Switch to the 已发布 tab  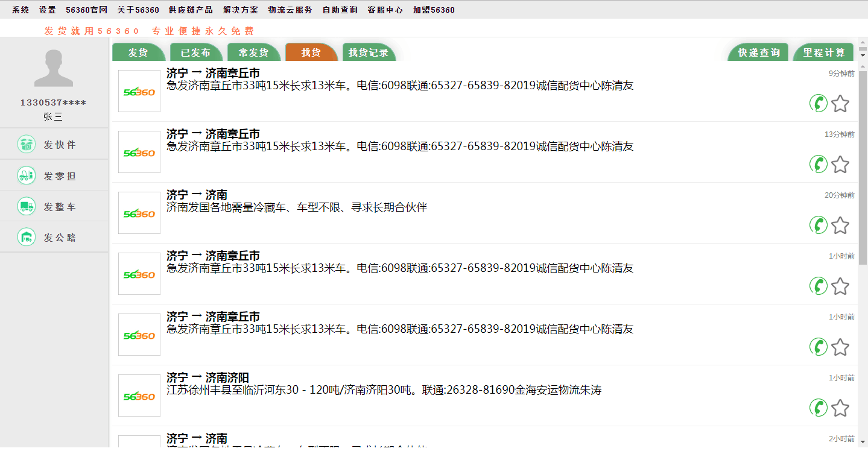196,52
